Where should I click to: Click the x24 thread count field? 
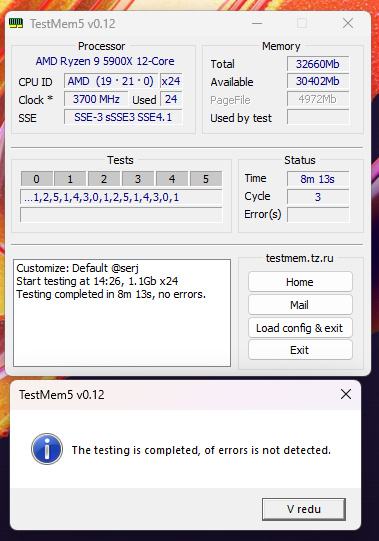tap(171, 81)
